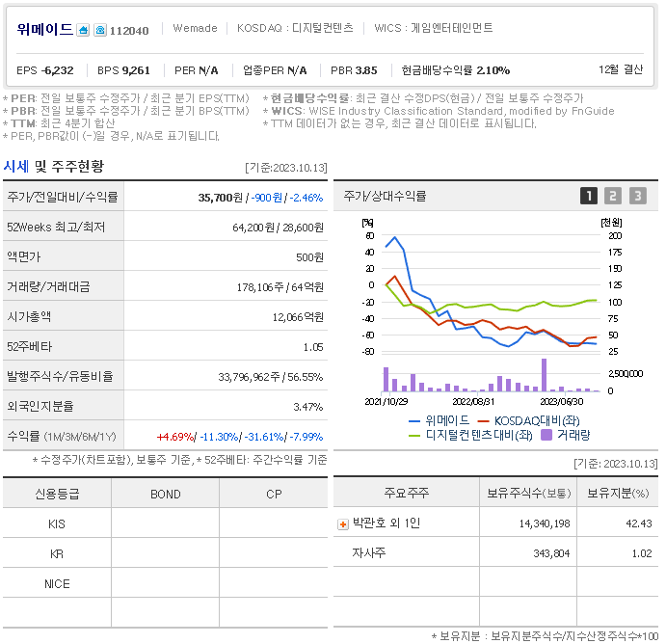Click the 업종PER N/A field
Image resolution: width=666 pixels, height=644 pixels.
pyautogui.click(x=275, y=70)
